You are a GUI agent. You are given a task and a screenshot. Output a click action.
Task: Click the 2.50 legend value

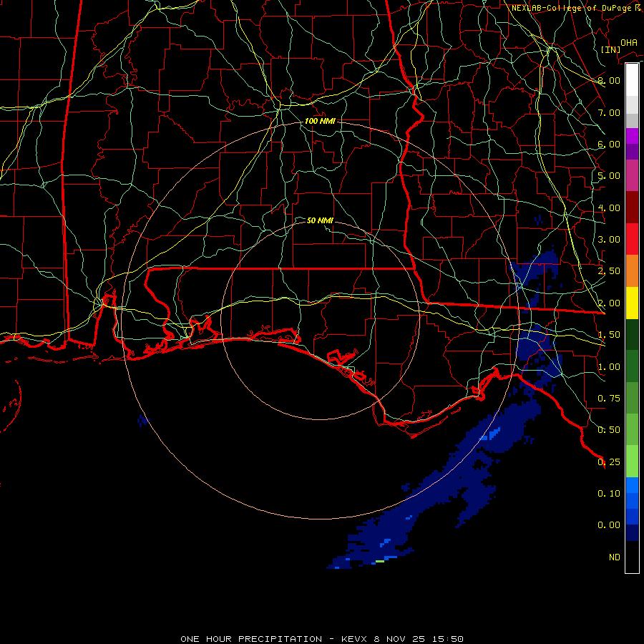[x=609, y=271]
